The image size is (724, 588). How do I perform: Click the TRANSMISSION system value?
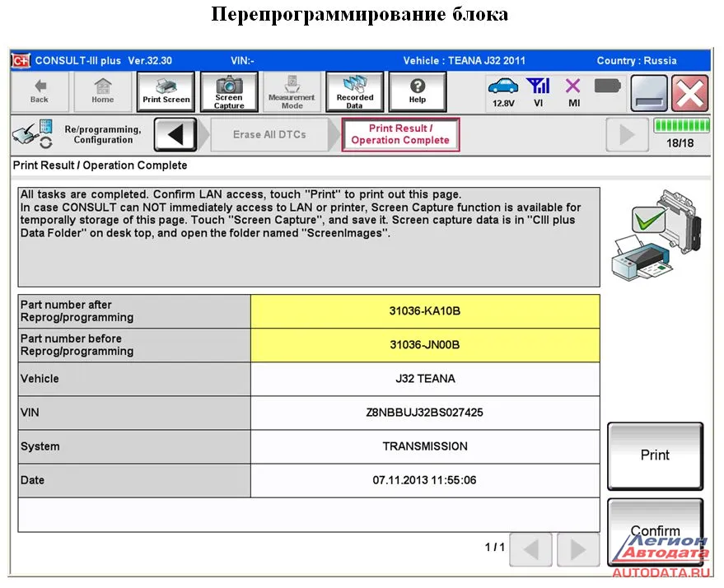point(425,446)
